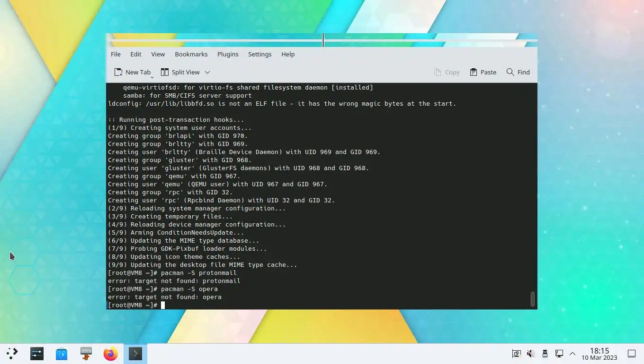The image size is (644, 364).
Task: Click 'Creating user 'gluster'' output line
Action: (239, 168)
